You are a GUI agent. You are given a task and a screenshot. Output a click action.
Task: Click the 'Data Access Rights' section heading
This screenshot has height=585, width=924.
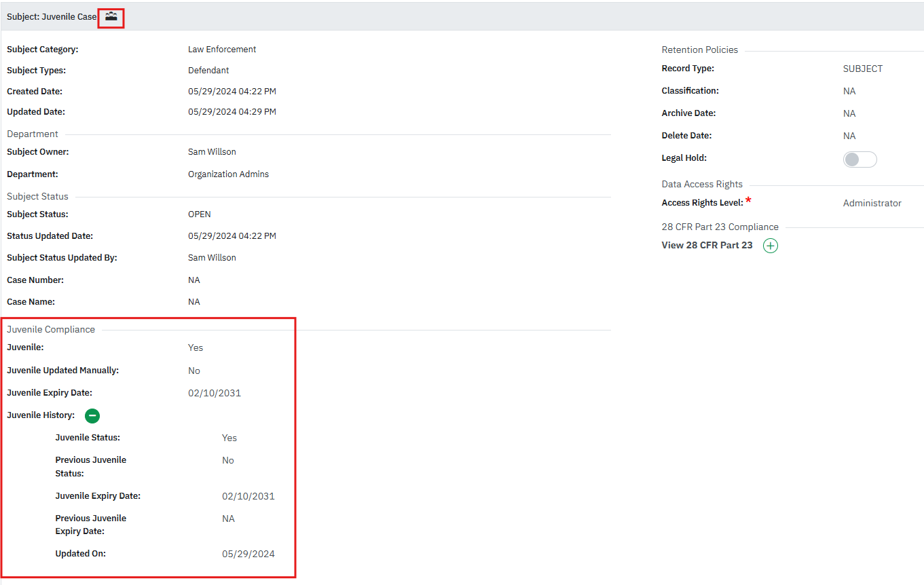702,184
